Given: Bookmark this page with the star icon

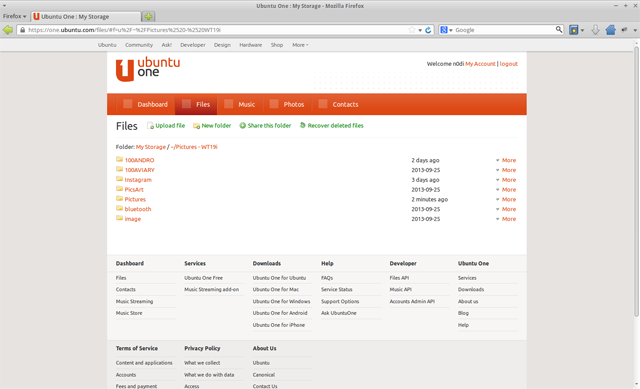Looking at the screenshot, I should (412, 30).
